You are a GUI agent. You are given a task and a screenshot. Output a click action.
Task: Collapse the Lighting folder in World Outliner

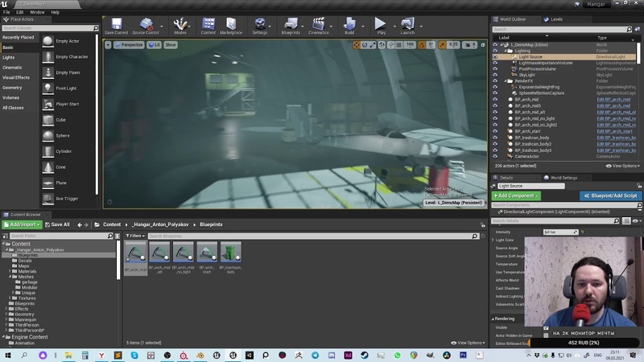506,51
